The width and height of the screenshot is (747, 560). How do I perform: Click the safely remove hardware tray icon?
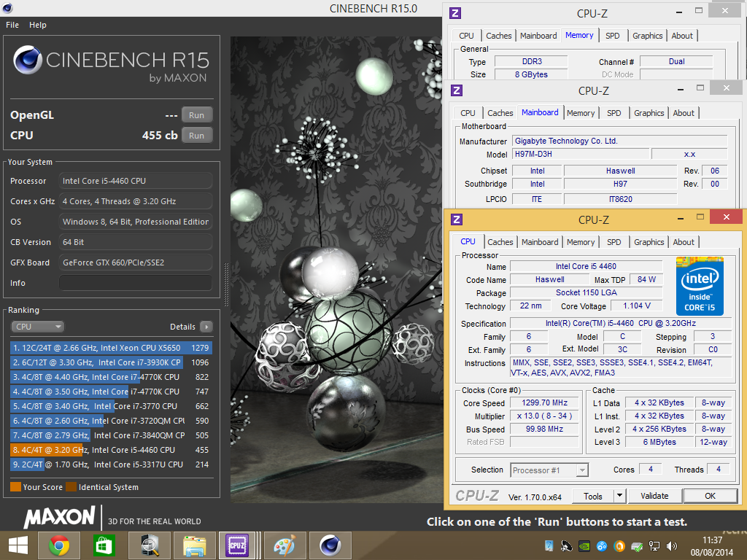click(637, 546)
